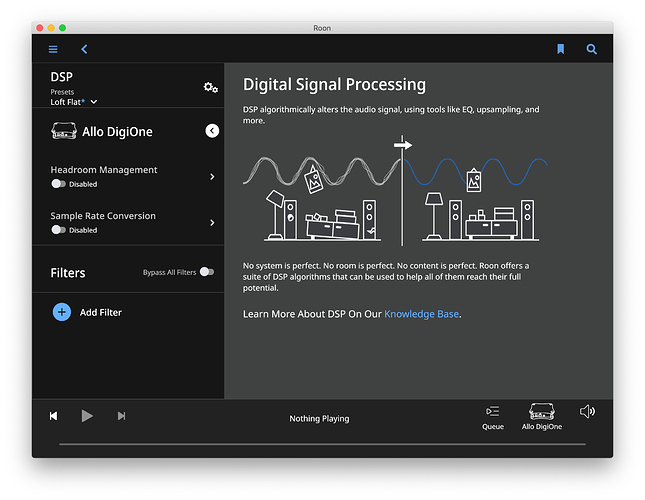Viewport: 645px width, 500px height.
Task: Open the search magnifier icon
Action: click(592, 49)
